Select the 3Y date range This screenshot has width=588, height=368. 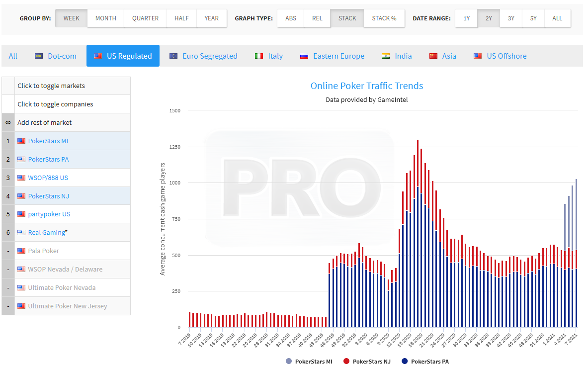point(511,18)
